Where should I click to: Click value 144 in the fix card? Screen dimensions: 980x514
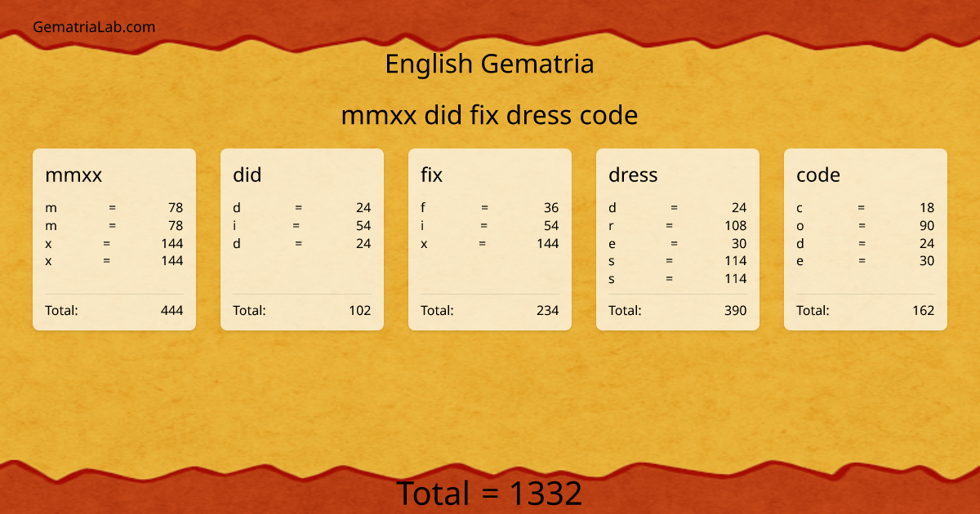[547, 243]
